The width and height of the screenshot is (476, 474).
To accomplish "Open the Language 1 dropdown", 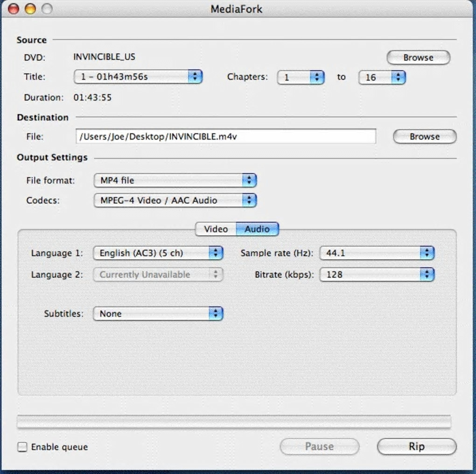I will pyautogui.click(x=158, y=253).
